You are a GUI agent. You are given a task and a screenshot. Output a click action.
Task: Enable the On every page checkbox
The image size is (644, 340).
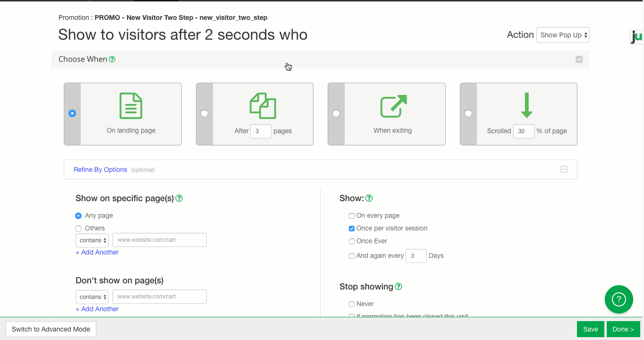point(352,216)
